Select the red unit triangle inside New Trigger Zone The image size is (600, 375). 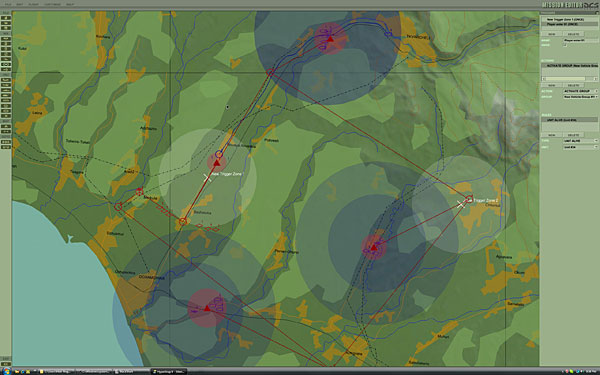(217, 163)
